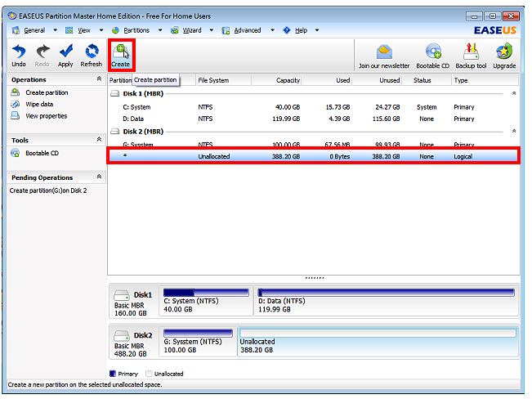Sort by the Type column header

[x=485, y=80]
